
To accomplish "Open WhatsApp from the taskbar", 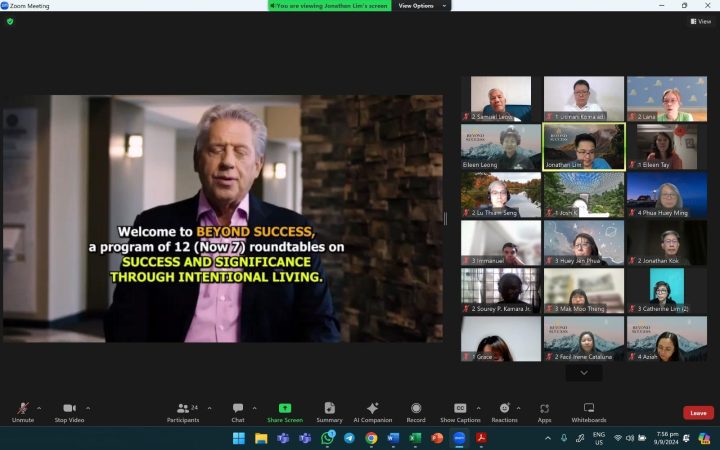I will (327, 438).
